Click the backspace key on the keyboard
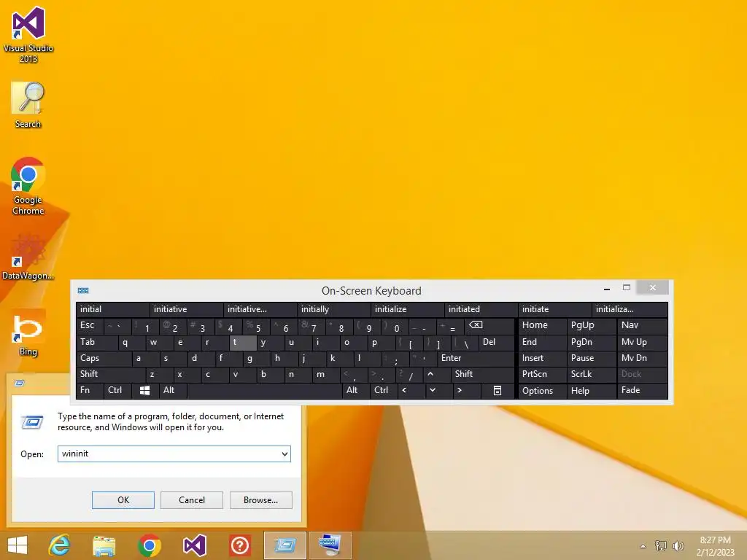 pos(488,326)
